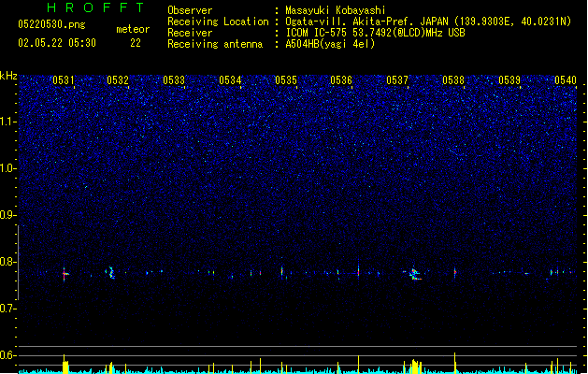Click the 0538 time marker

[453, 80]
